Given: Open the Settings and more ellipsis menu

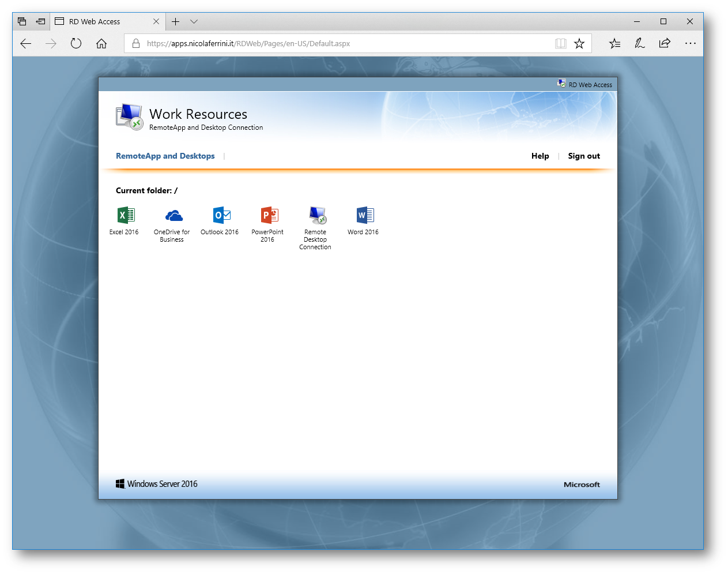Looking at the screenshot, I should pos(690,43).
